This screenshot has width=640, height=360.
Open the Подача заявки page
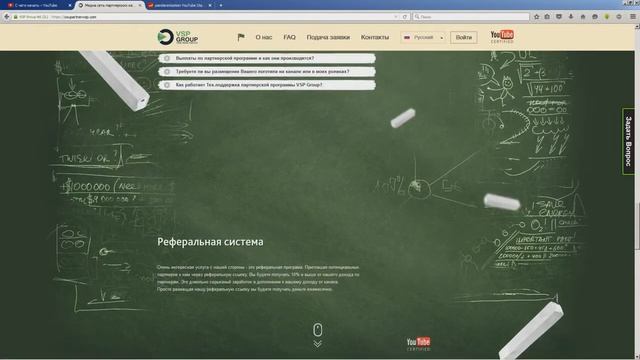(x=328, y=37)
